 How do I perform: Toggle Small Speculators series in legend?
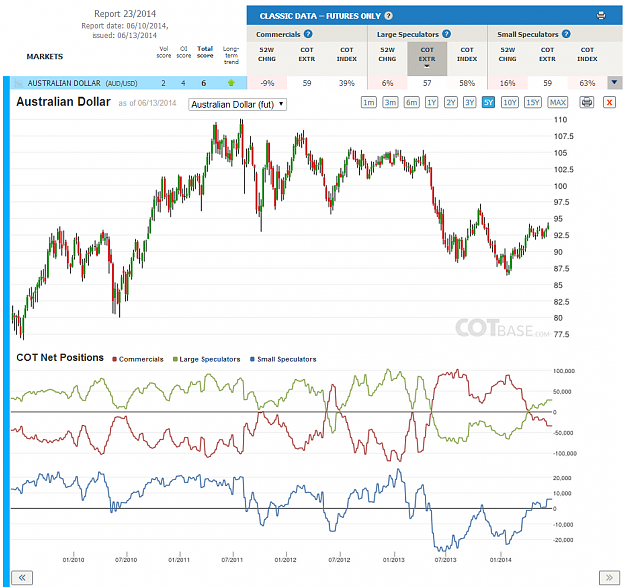283,359
